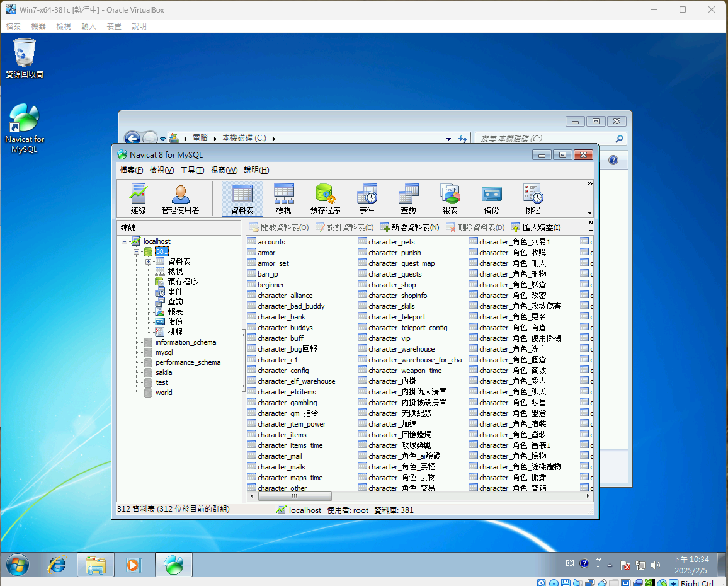Click Explorer help question mark icon

click(613, 160)
